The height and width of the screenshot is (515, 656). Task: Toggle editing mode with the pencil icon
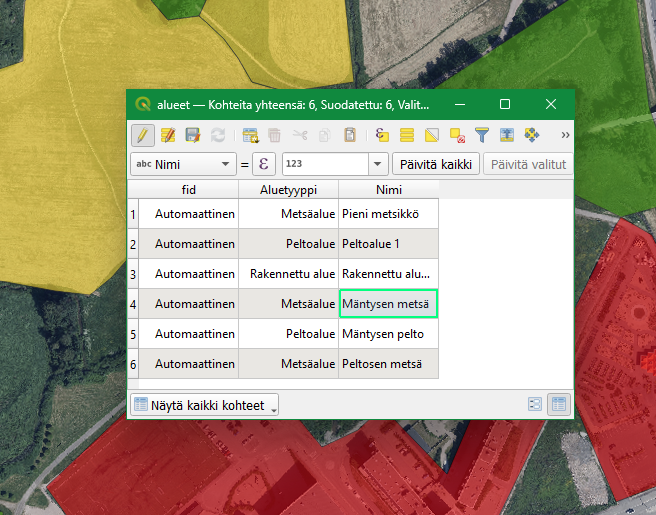point(142,135)
